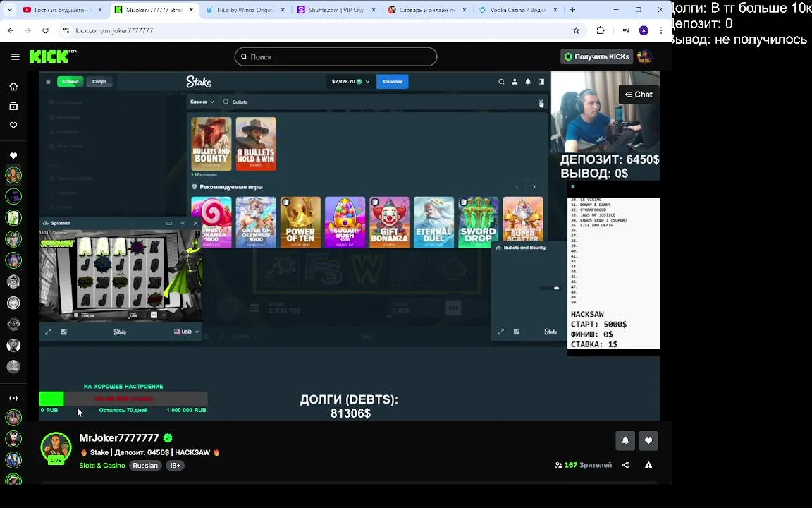812x508 pixels.
Task: Switch to Vodka Casino tab
Action: point(518,10)
